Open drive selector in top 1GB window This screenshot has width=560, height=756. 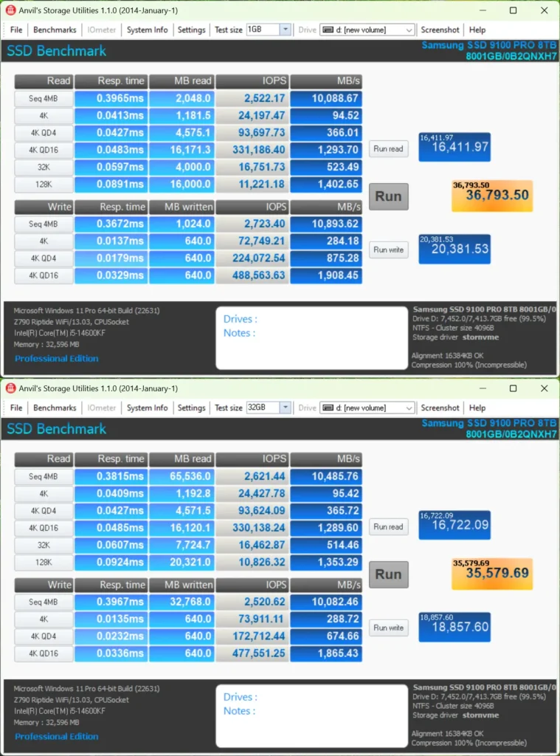pyautogui.click(x=367, y=30)
